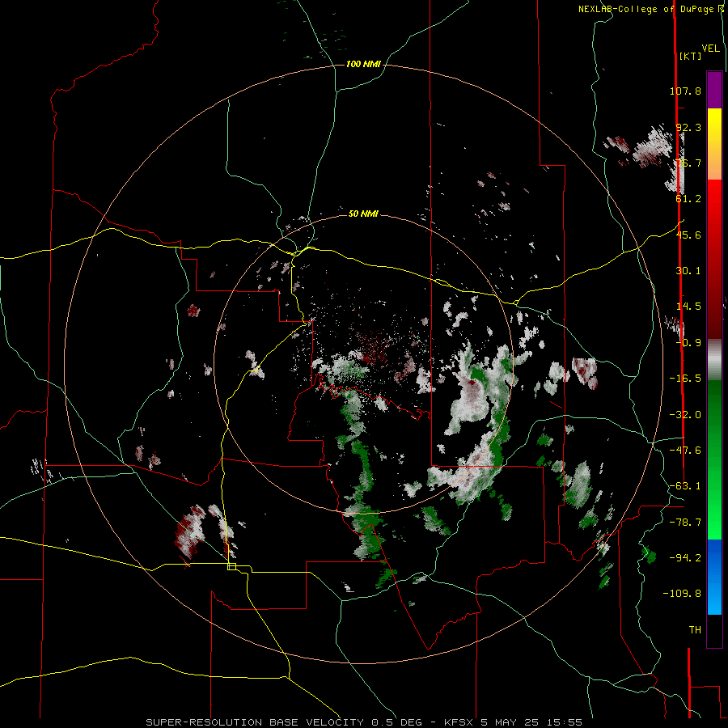Click the 50 NMI range ring label
The image size is (728, 728).
pos(363,214)
